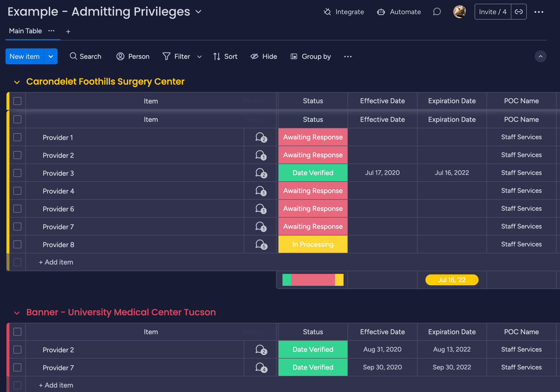Image resolution: width=560 pixels, height=392 pixels.
Task: Check the checkbox next to Provider 2 under Banner
Action: pyautogui.click(x=17, y=350)
